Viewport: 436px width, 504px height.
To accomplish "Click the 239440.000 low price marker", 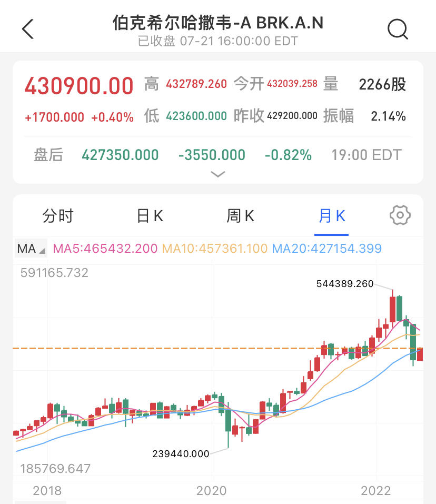I will (x=180, y=453).
